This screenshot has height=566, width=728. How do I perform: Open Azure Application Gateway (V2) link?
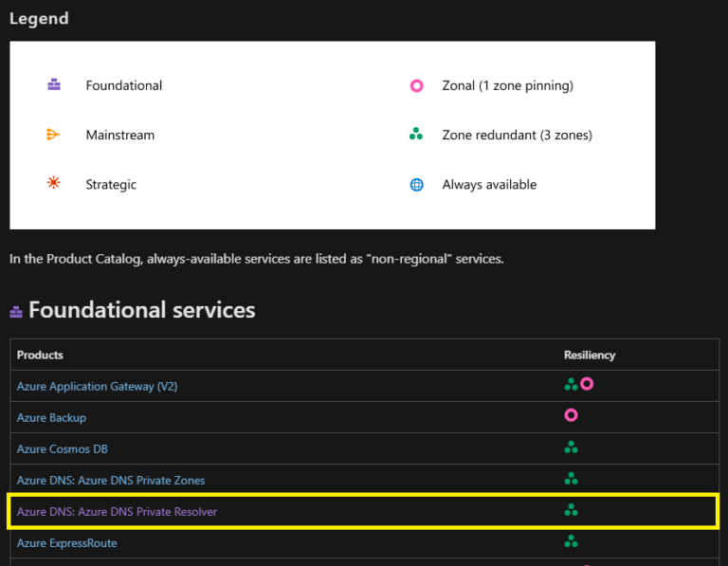pos(97,386)
